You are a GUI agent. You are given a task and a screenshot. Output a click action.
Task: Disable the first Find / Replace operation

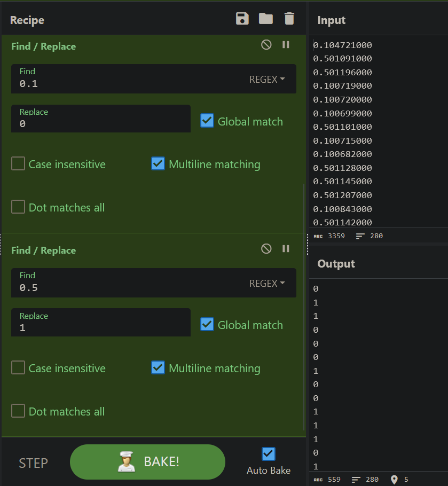(266, 45)
